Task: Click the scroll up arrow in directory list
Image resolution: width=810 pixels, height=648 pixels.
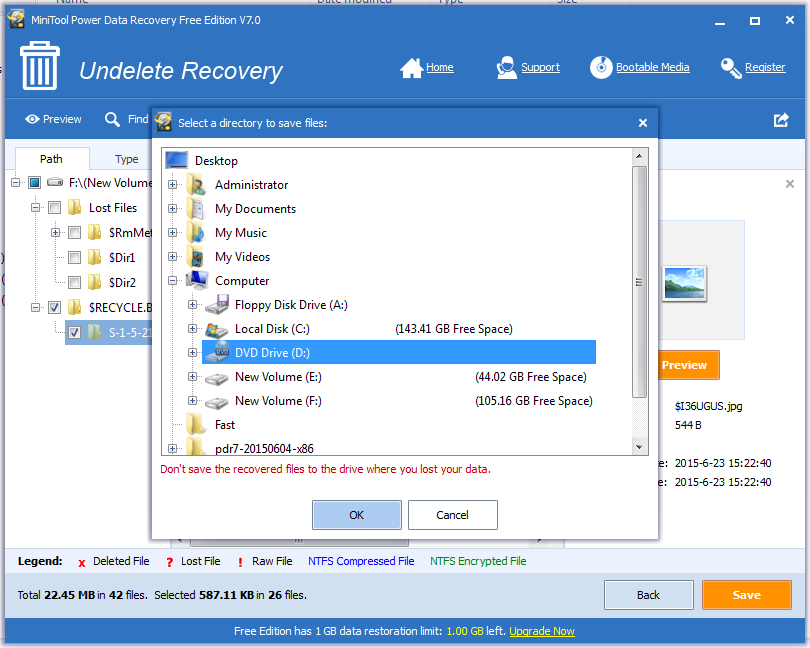Action: click(x=639, y=156)
